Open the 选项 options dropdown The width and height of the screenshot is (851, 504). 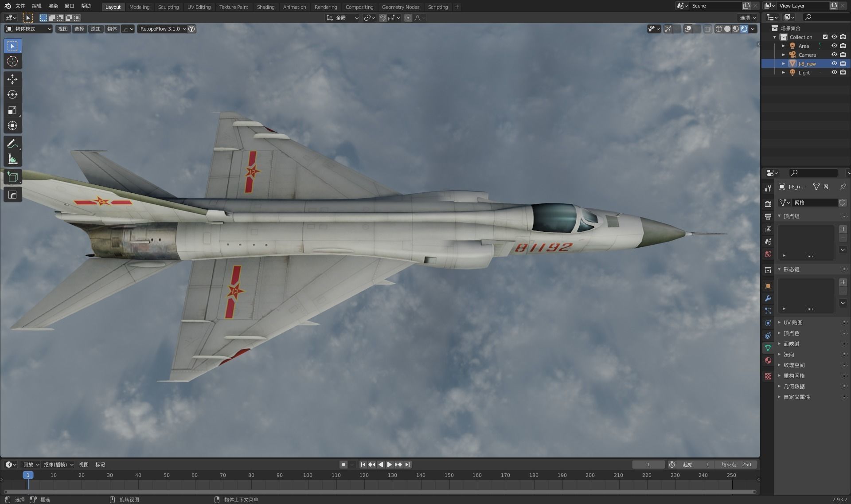coord(748,18)
